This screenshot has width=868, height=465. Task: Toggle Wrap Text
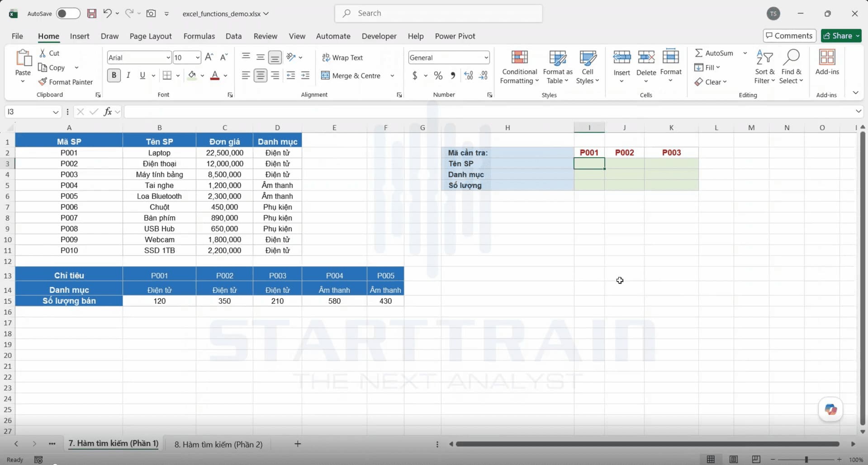tap(342, 58)
